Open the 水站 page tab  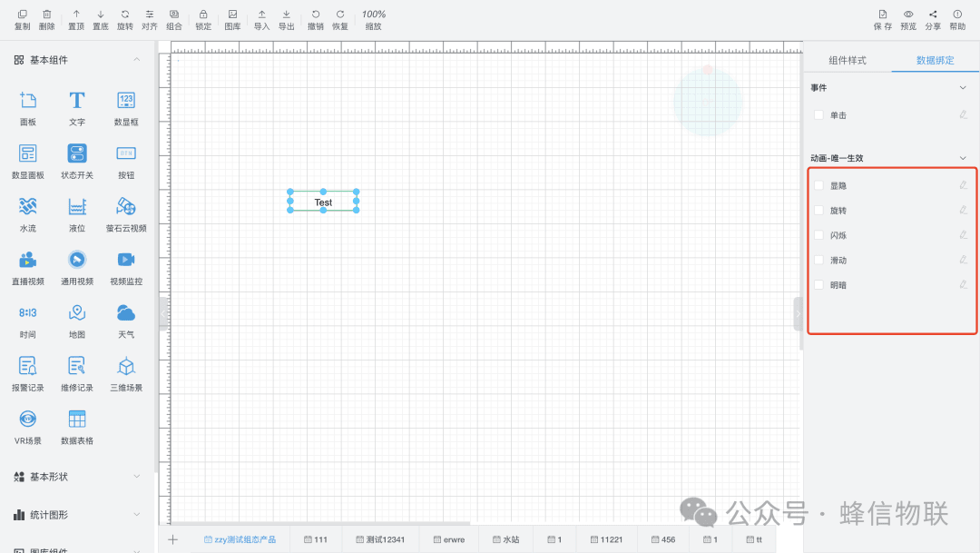(506, 539)
